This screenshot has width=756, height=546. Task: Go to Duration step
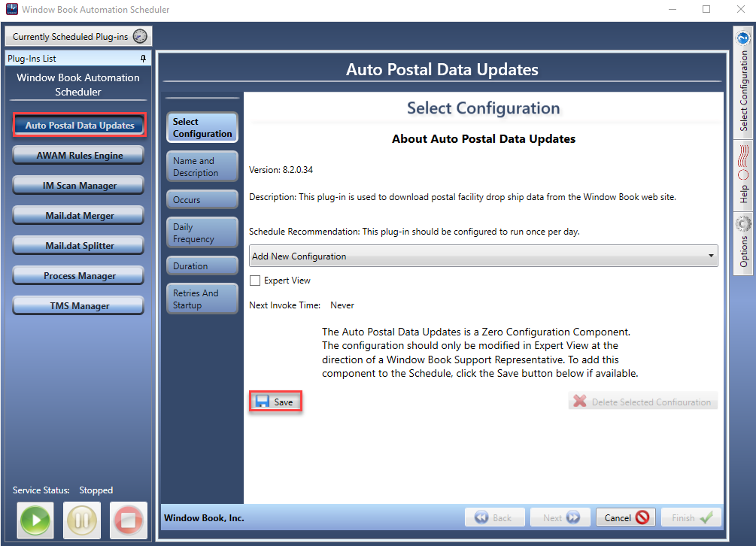point(202,266)
